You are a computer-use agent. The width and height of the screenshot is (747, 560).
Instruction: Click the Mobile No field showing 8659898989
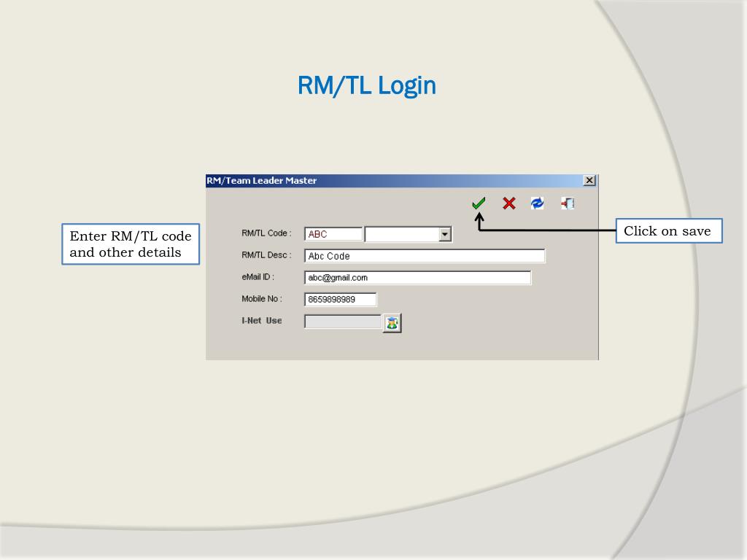[x=339, y=299]
